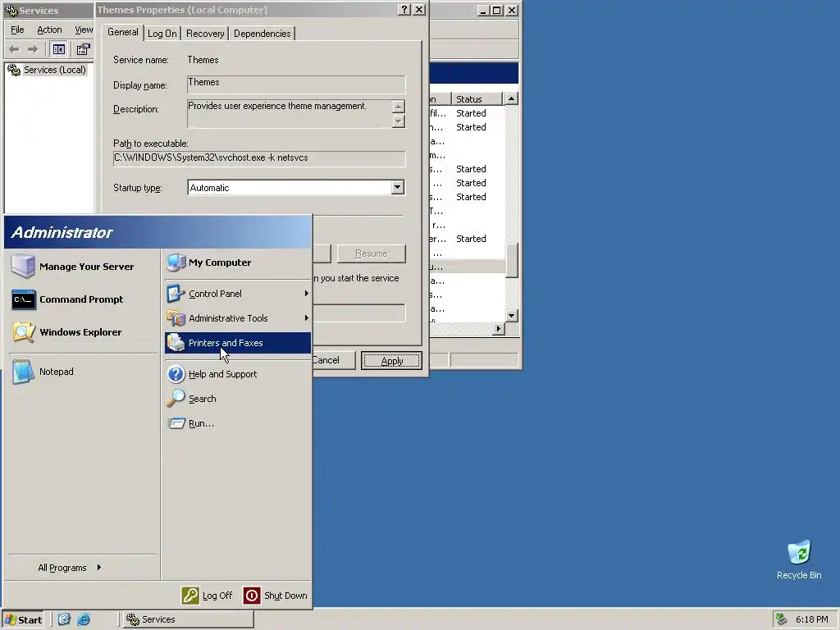
Task: Click services list vertical scrollbar thumb
Action: [x=512, y=260]
